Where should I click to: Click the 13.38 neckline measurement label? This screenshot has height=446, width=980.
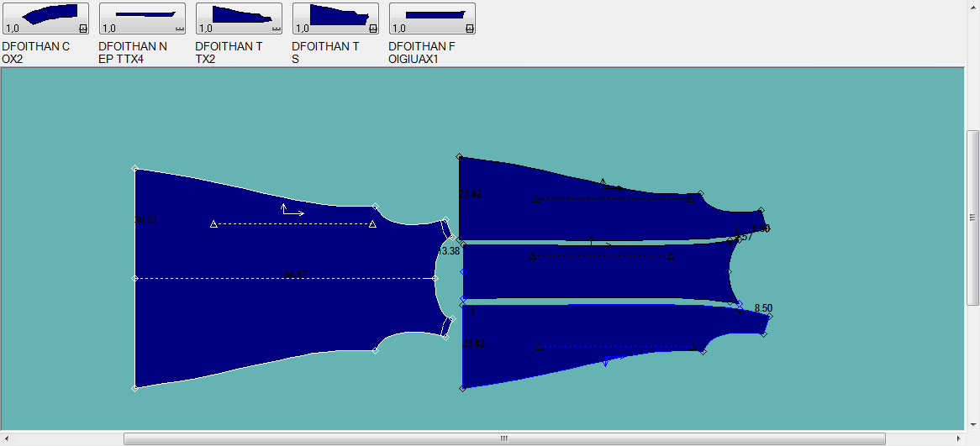click(449, 251)
